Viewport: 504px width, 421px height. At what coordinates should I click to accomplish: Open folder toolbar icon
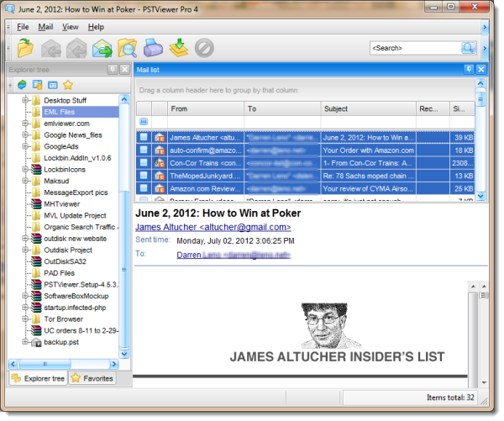pos(25,48)
